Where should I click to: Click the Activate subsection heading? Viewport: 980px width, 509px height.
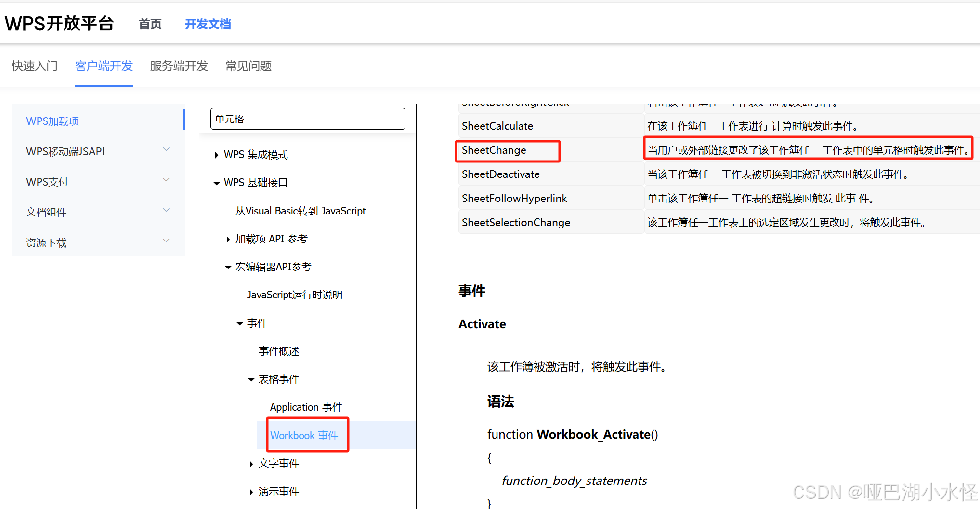[x=482, y=324]
